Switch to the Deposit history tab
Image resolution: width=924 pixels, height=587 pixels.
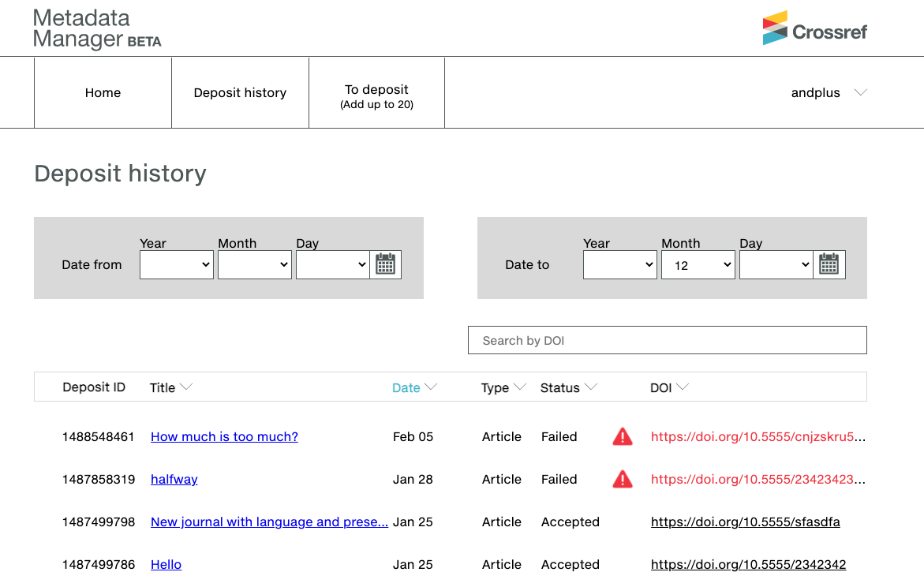pos(240,92)
